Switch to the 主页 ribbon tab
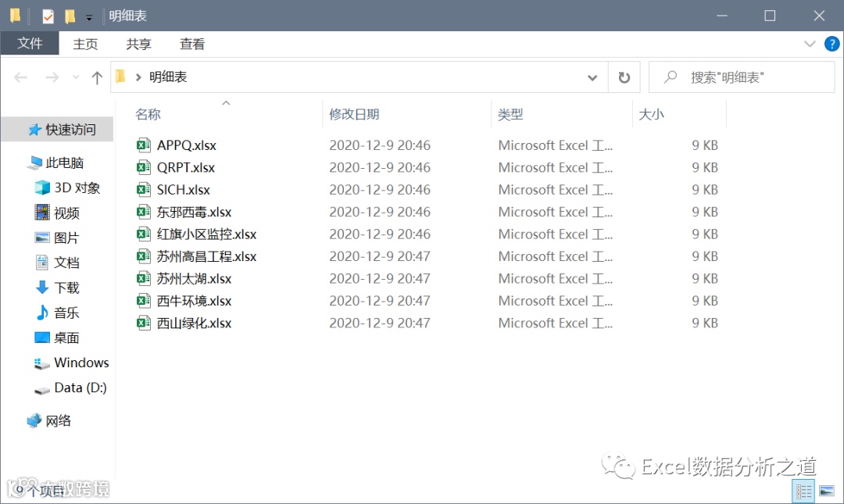Viewport: 844px width, 504px height. click(x=86, y=45)
